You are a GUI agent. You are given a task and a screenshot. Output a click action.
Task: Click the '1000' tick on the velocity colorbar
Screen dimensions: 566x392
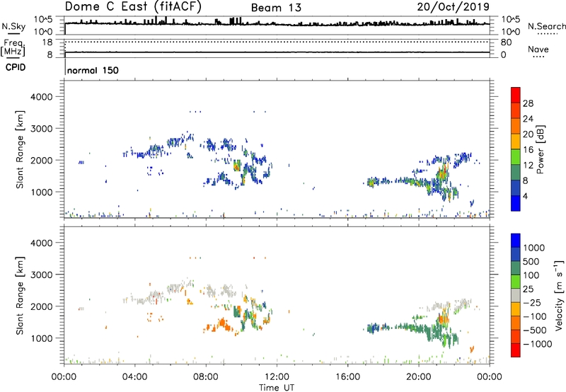533,248
